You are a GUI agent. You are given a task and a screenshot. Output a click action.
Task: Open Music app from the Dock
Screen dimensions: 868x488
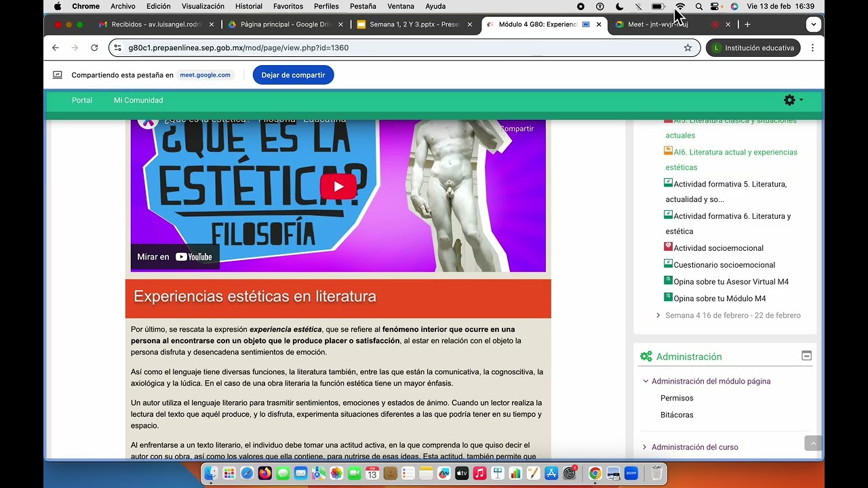point(479,474)
